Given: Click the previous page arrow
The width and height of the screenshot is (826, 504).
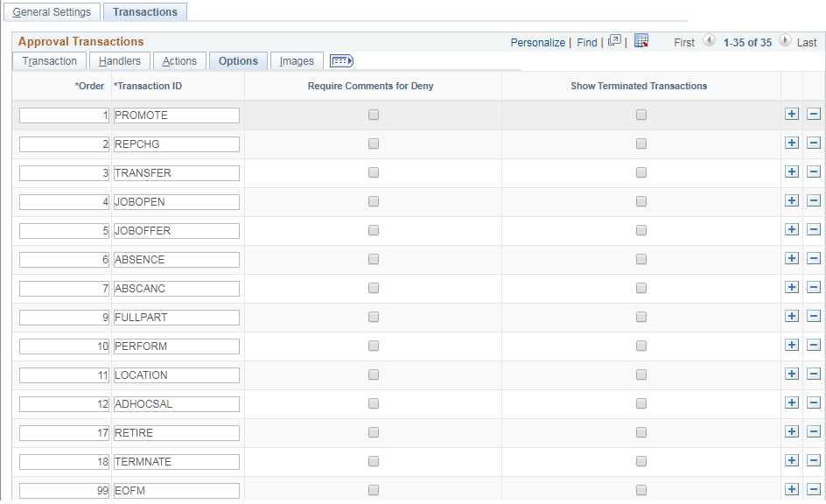Looking at the screenshot, I should pyautogui.click(x=709, y=41).
